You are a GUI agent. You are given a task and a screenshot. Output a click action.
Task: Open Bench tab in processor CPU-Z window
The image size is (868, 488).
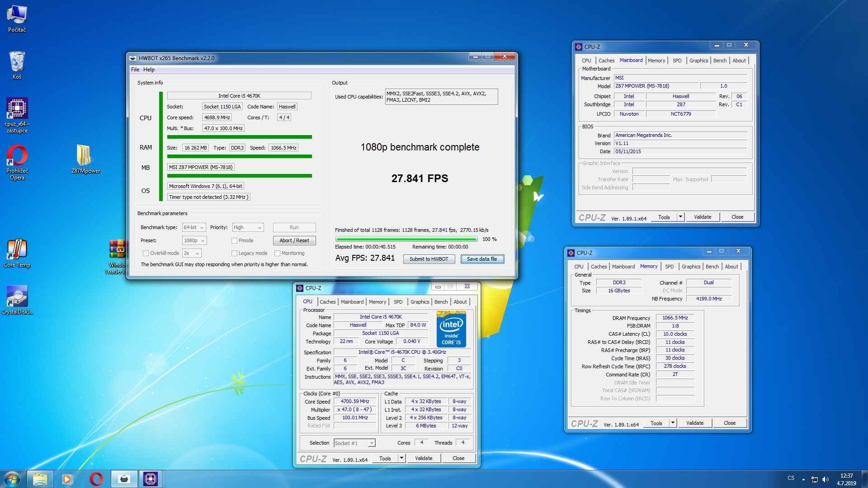(x=441, y=302)
